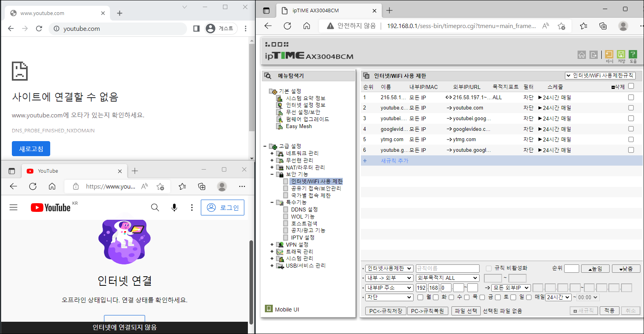Open 국가별 접속 제한 menu item
Viewport: 644px width, 334px height.
point(311,196)
